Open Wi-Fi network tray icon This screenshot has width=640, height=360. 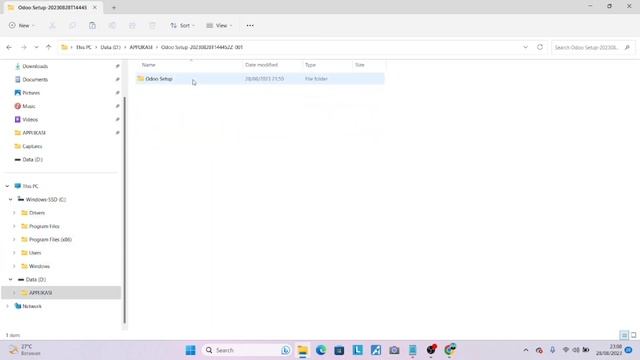pos(566,350)
